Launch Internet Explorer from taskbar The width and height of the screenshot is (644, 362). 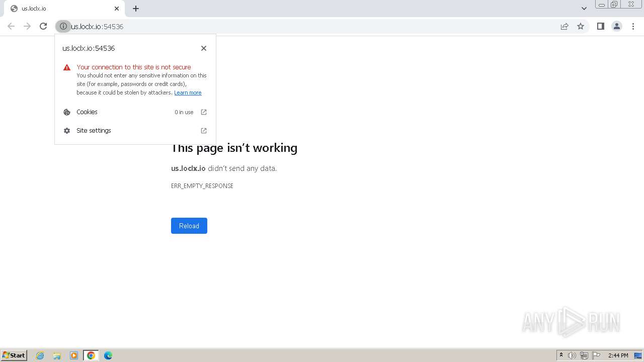[40, 355]
